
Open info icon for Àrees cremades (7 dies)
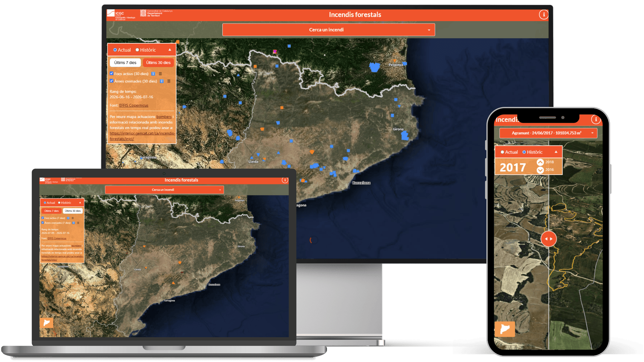point(73,223)
